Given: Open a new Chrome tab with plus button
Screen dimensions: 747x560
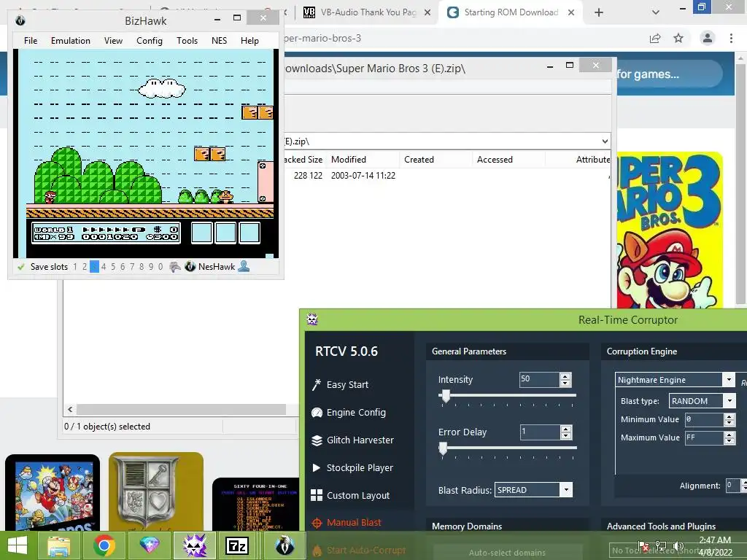Looking at the screenshot, I should 599,12.
